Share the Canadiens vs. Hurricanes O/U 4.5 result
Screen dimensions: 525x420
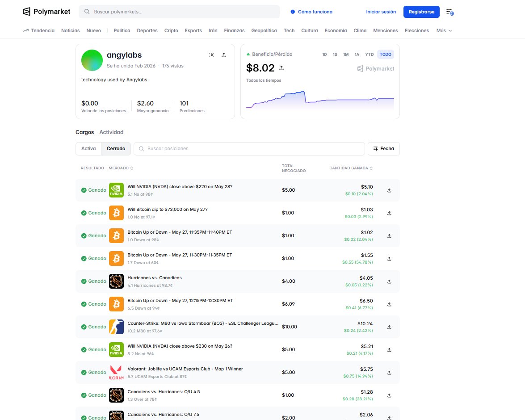(389, 395)
